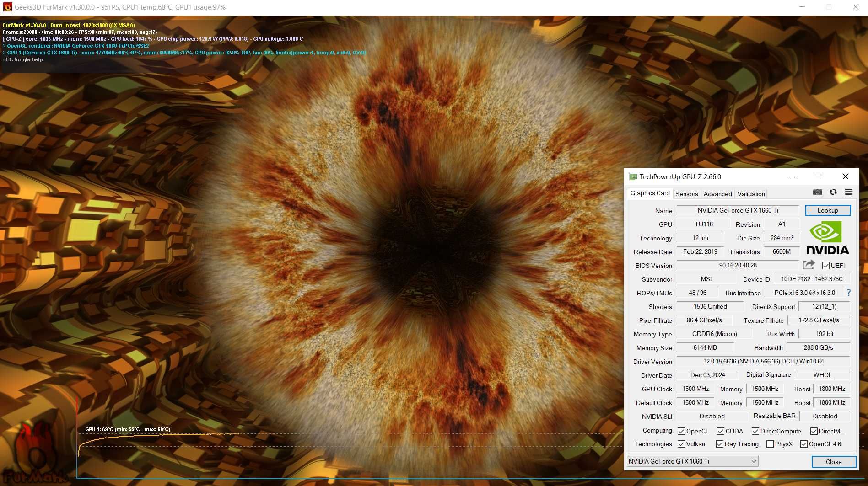
Task: Click the ROPs/TMUs value 48 / 96
Action: (x=697, y=293)
